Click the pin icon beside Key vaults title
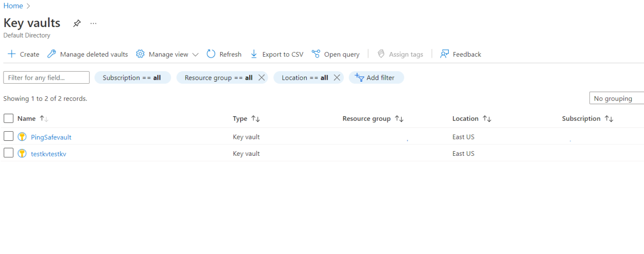The image size is (644, 254). pyautogui.click(x=77, y=23)
